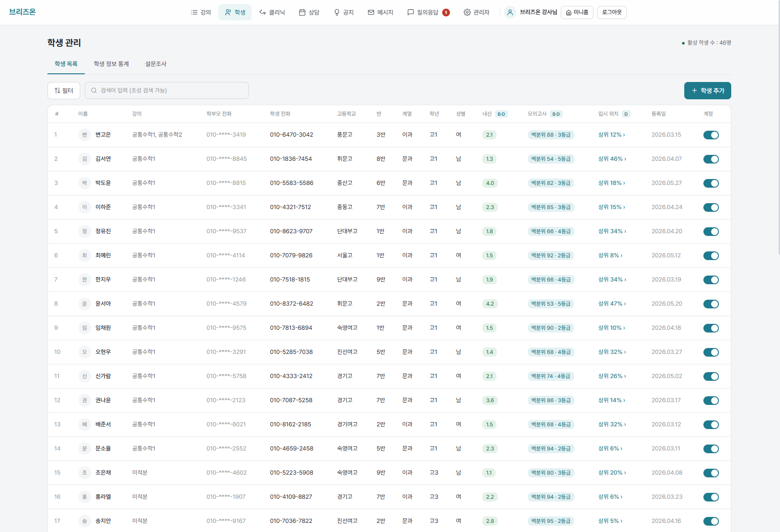Disable account toggle for 최예린
The image size is (780, 532).
pyautogui.click(x=711, y=256)
